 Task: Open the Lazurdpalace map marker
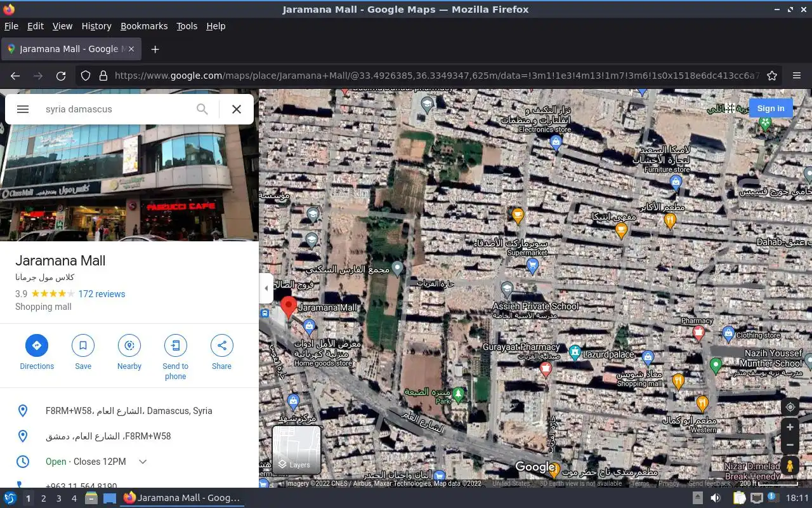575,352
